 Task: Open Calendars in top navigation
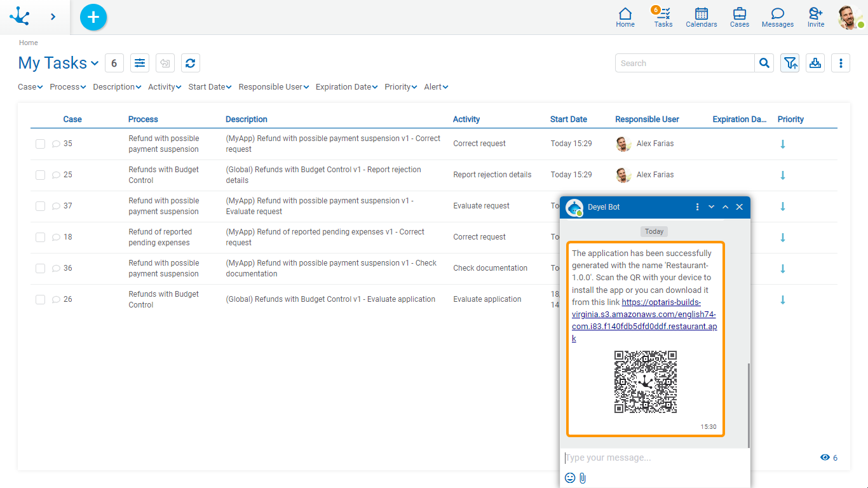point(702,17)
